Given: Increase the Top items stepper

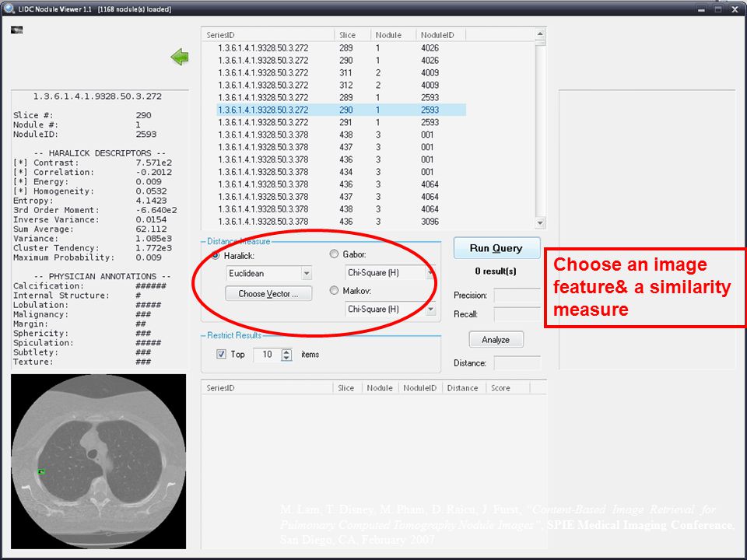Looking at the screenshot, I should click(x=286, y=352).
